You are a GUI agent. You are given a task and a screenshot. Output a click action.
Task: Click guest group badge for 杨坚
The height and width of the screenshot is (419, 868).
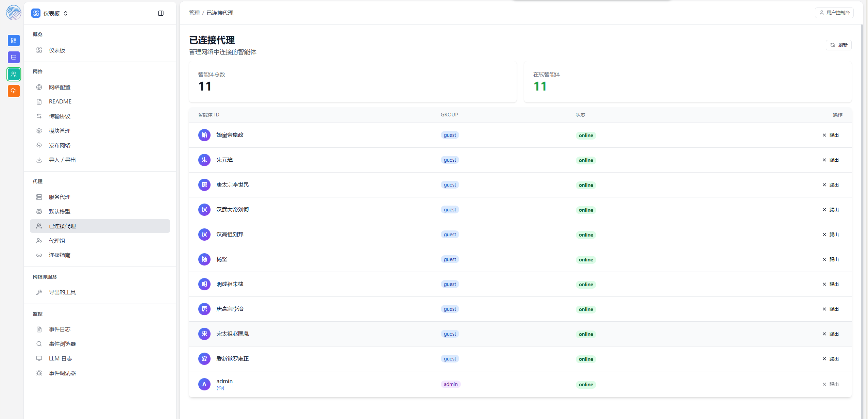click(x=450, y=259)
